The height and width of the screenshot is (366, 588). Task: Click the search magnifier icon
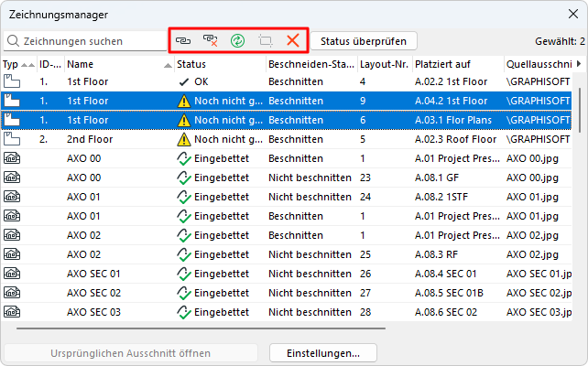tap(14, 41)
